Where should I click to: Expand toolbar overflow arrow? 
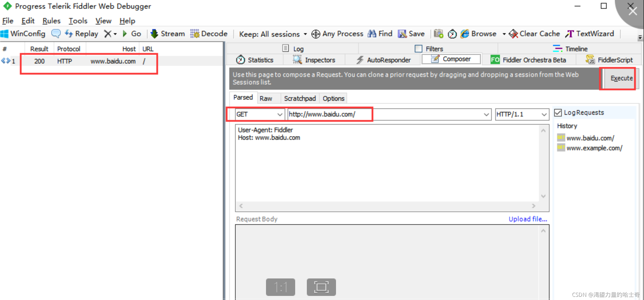pyautogui.click(x=640, y=38)
